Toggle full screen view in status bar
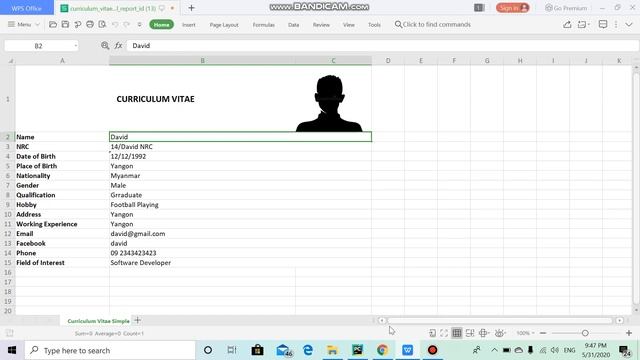The height and width of the screenshot is (360, 640). pyautogui.click(x=444, y=333)
